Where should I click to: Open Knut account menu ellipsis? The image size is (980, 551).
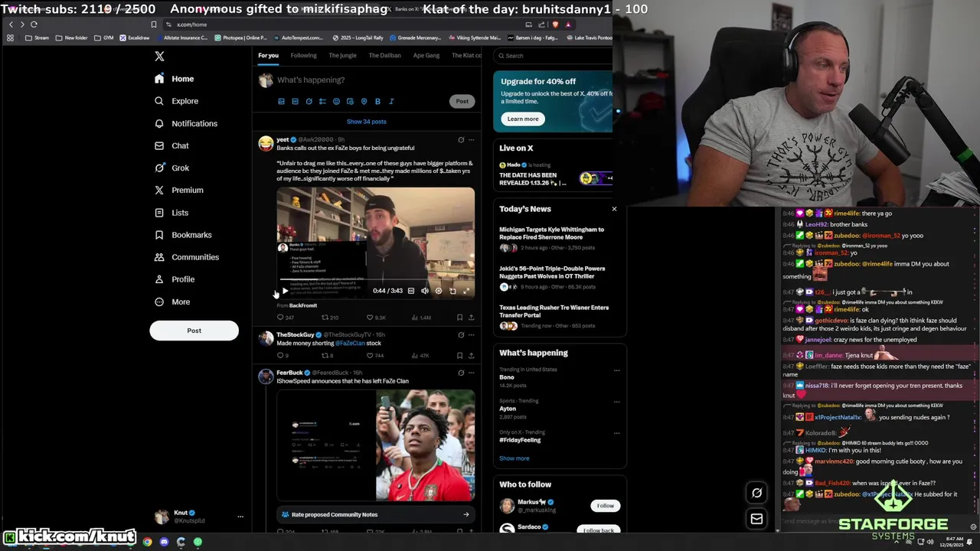click(240, 517)
